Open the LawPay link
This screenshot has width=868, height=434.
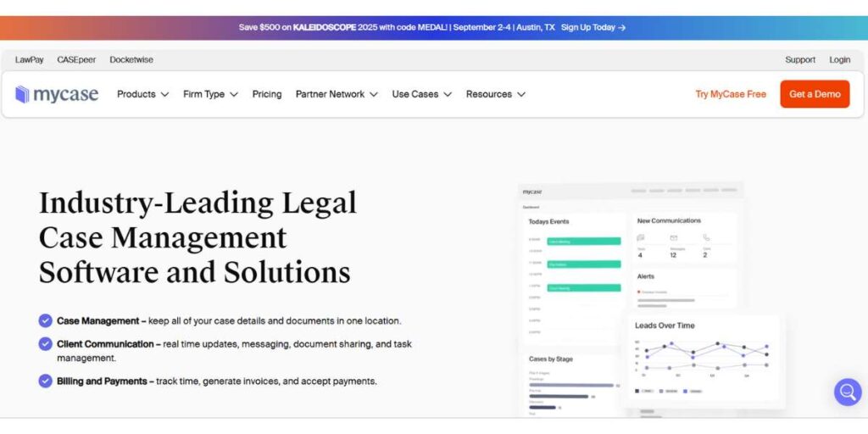pyautogui.click(x=30, y=60)
